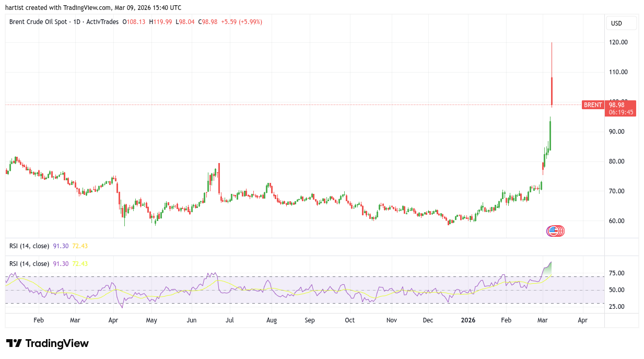
Task: Select the upper RSI (14, close) legend
Action: [29, 246]
